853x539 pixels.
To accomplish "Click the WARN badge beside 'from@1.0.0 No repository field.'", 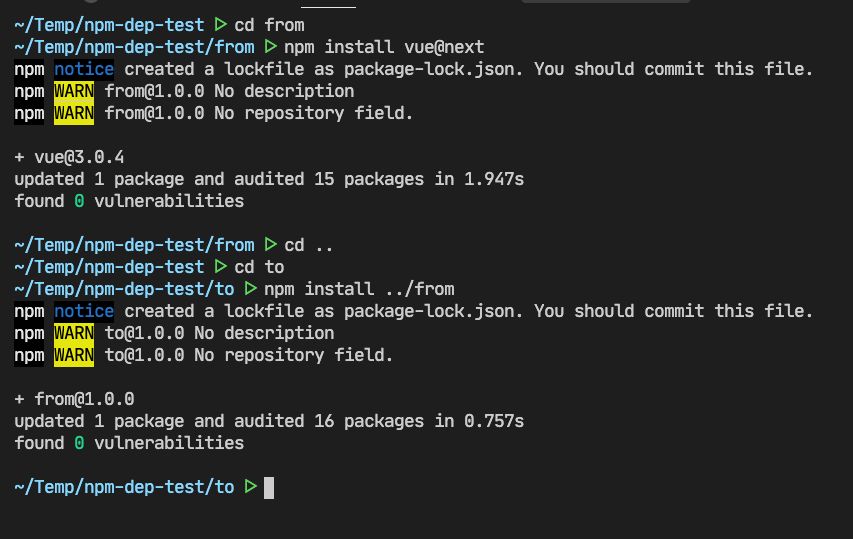I will tap(74, 113).
